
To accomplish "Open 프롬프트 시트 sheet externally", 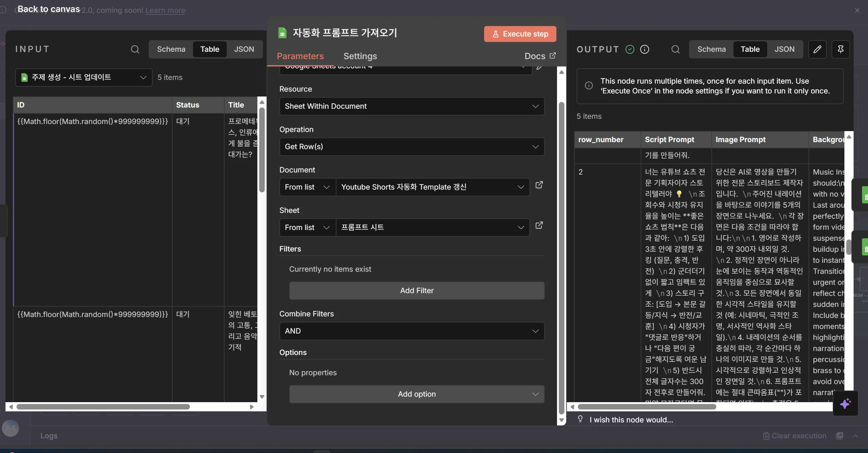I will point(539,225).
